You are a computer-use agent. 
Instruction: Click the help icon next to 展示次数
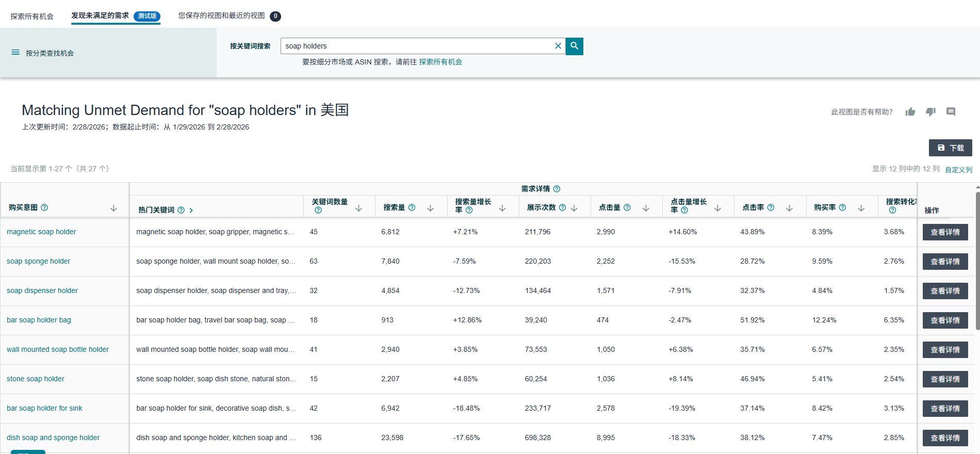tap(562, 207)
